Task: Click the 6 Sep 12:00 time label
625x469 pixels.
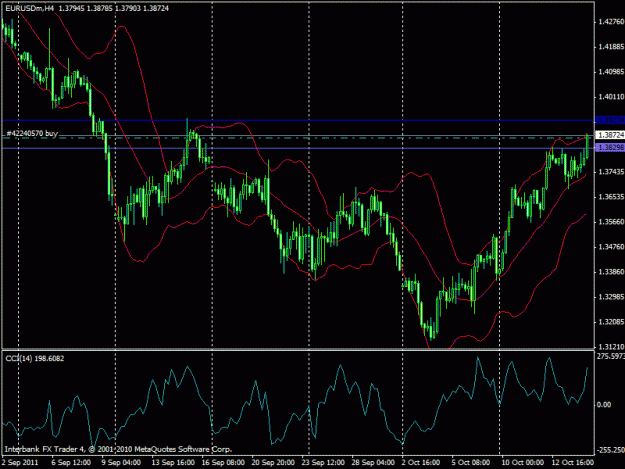Action: [71, 462]
